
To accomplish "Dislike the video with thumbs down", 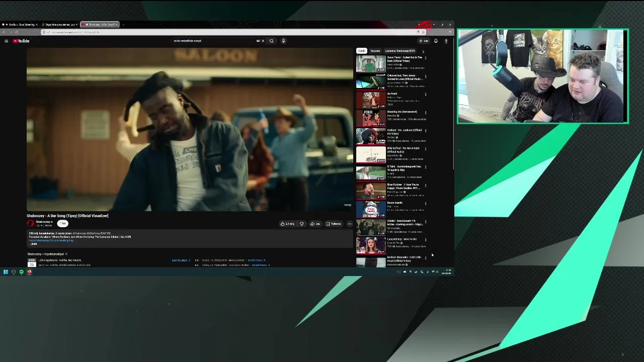I will 301,224.
